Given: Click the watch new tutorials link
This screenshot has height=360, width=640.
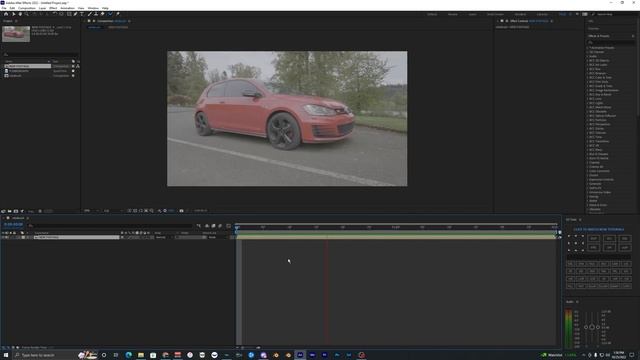Looking at the screenshot, I should (x=598, y=229).
